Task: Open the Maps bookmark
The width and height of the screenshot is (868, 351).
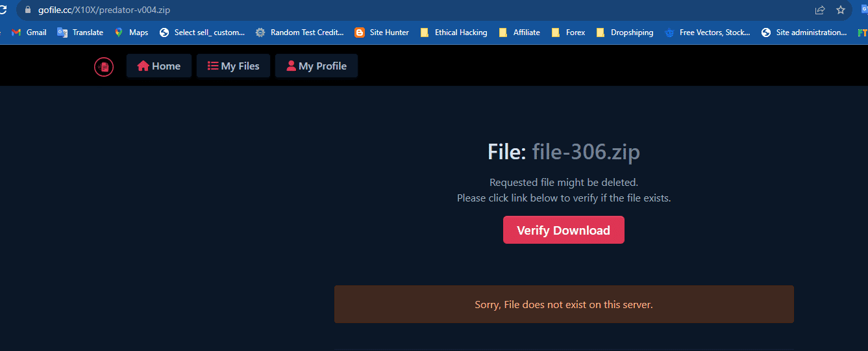Action: click(x=131, y=32)
